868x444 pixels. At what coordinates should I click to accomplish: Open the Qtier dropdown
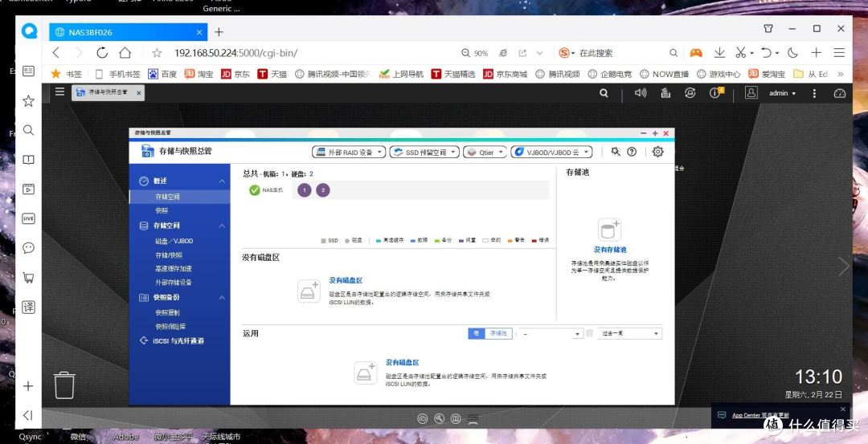pos(485,152)
